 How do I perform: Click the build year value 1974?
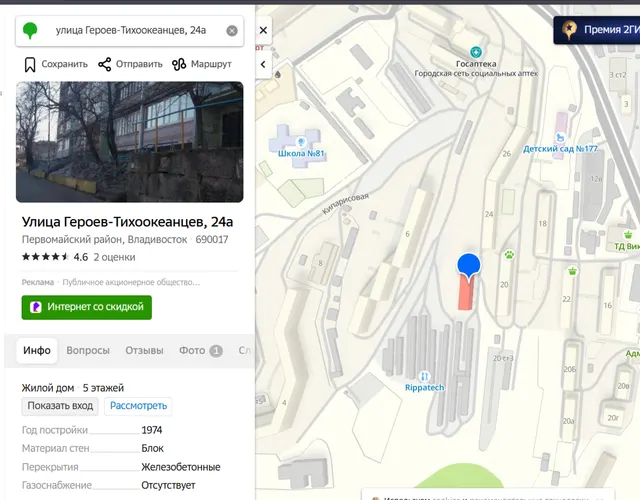pos(152,430)
